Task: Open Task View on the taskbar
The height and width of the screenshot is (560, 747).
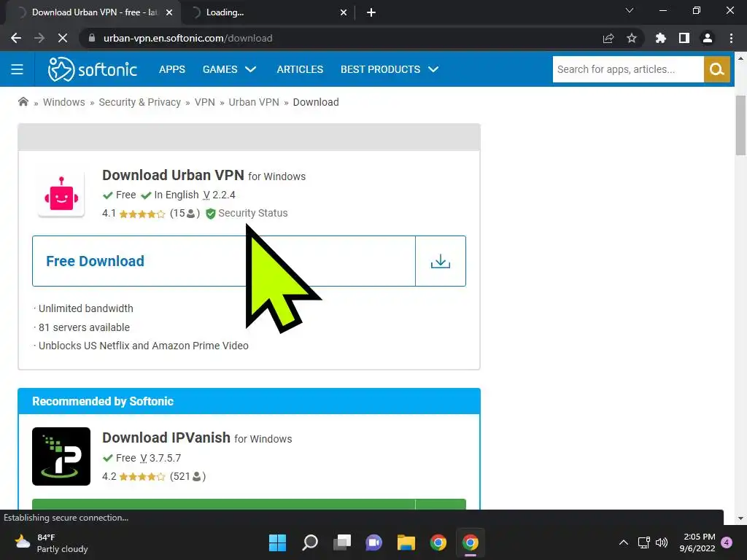Action: pos(341,542)
